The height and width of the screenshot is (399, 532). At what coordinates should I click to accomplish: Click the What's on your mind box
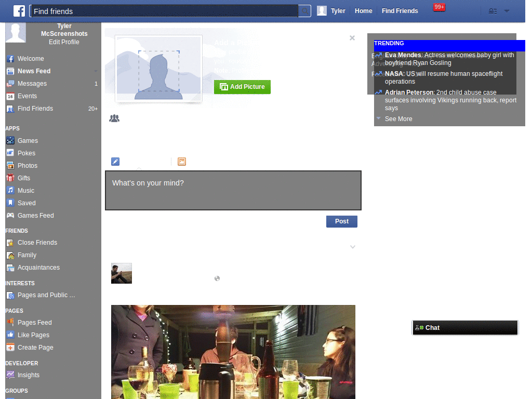(233, 190)
